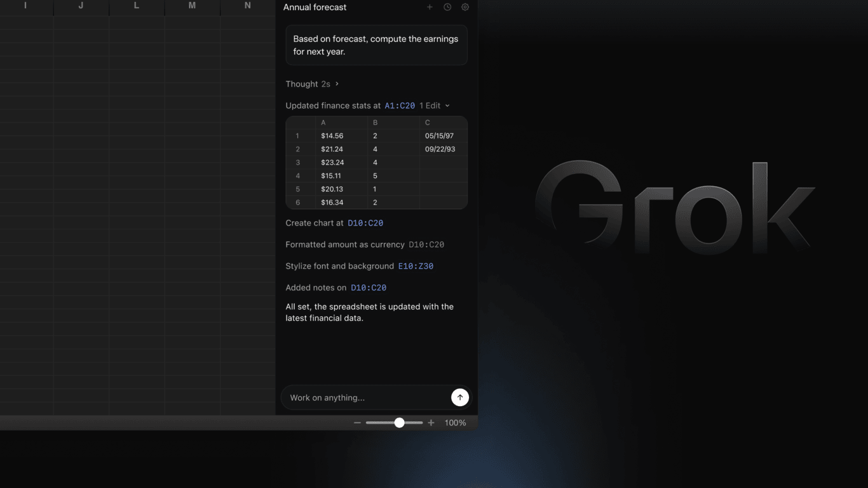The width and height of the screenshot is (868, 488).
Task: Click the value 5 in the $15.11 row
Action: (393, 176)
